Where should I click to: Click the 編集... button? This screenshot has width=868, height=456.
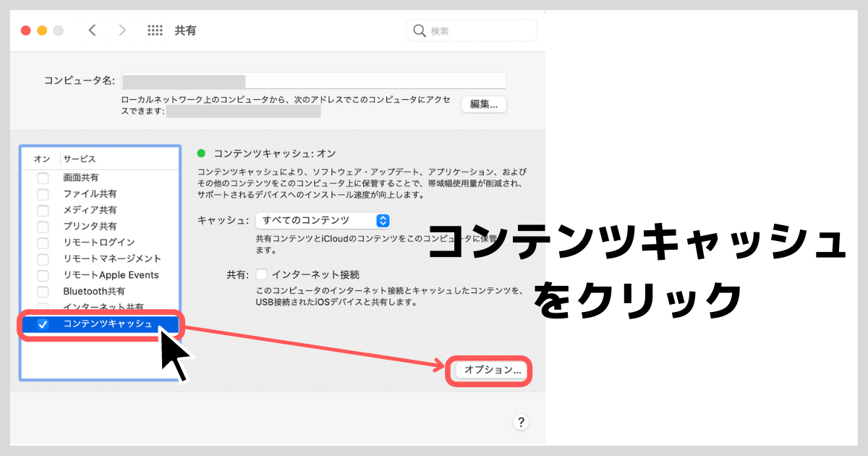pyautogui.click(x=484, y=104)
